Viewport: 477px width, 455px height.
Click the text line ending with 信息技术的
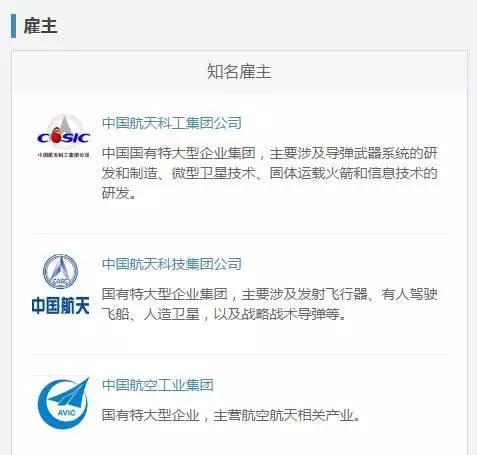click(x=269, y=173)
